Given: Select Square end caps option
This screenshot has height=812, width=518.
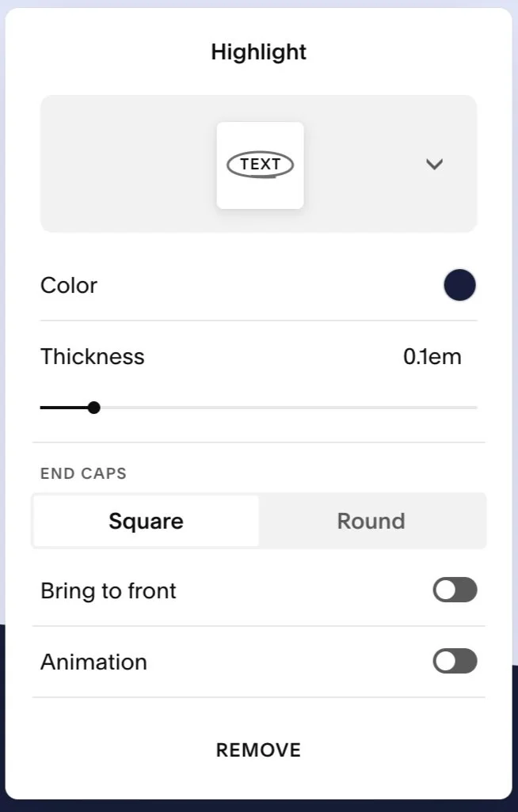Looking at the screenshot, I should click(146, 521).
